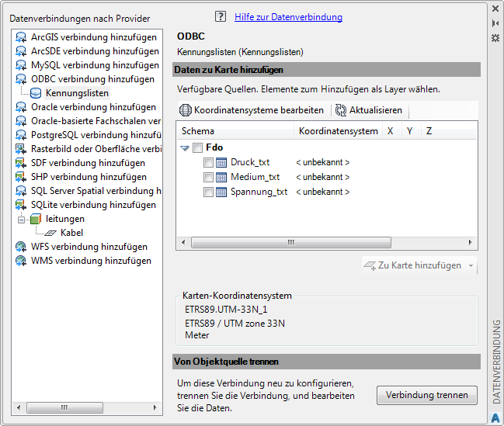The width and height of the screenshot is (504, 426).
Task: Open the Hilfe zur Datenverbindung link
Action: coord(288,17)
